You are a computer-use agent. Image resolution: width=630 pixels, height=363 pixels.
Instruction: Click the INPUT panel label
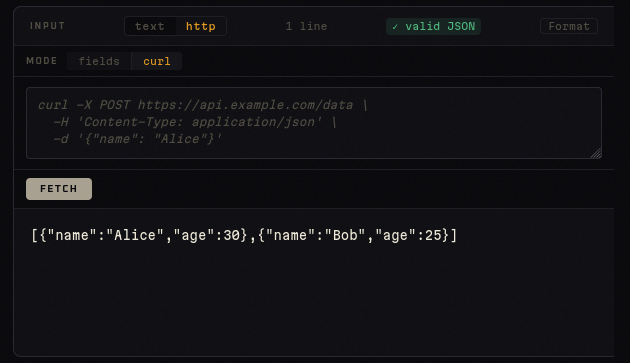click(x=47, y=26)
